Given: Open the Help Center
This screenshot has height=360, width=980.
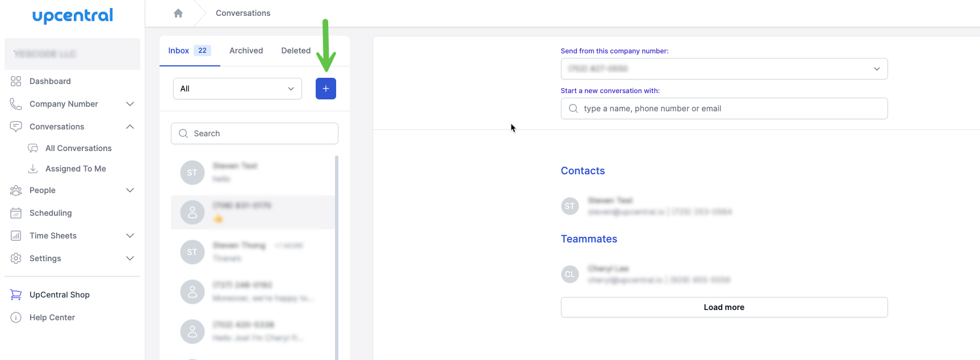Looking at the screenshot, I should coord(52,317).
